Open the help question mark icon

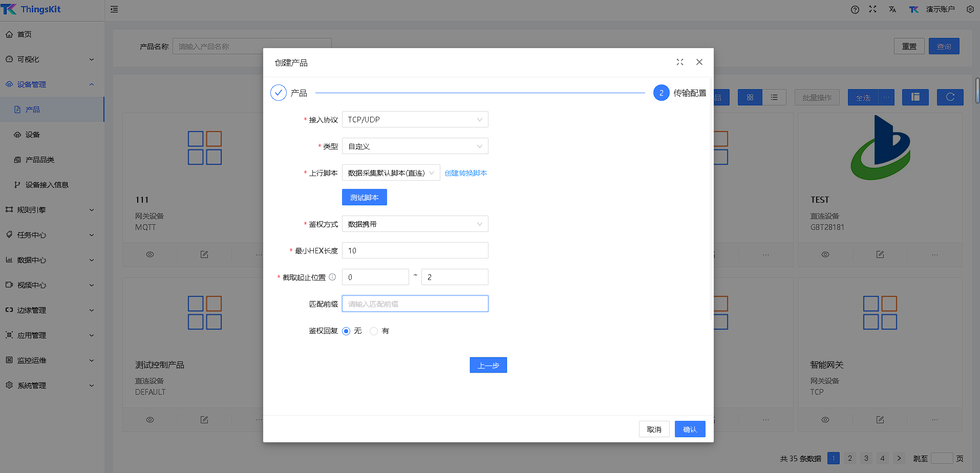[x=855, y=10]
